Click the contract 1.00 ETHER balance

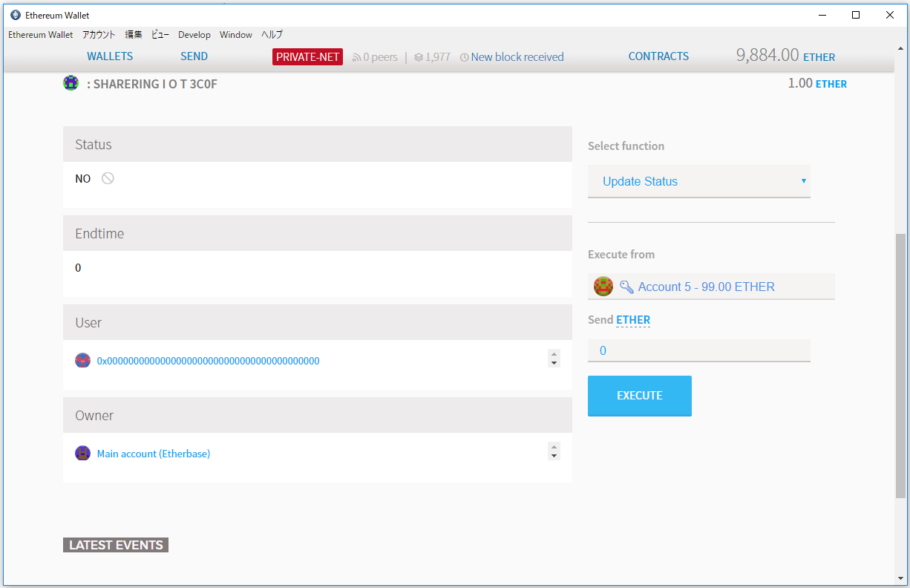tap(817, 83)
